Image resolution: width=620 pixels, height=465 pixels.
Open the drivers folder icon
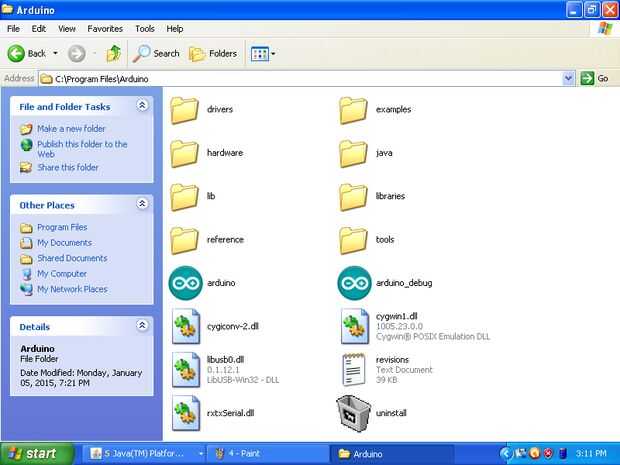pos(184,110)
